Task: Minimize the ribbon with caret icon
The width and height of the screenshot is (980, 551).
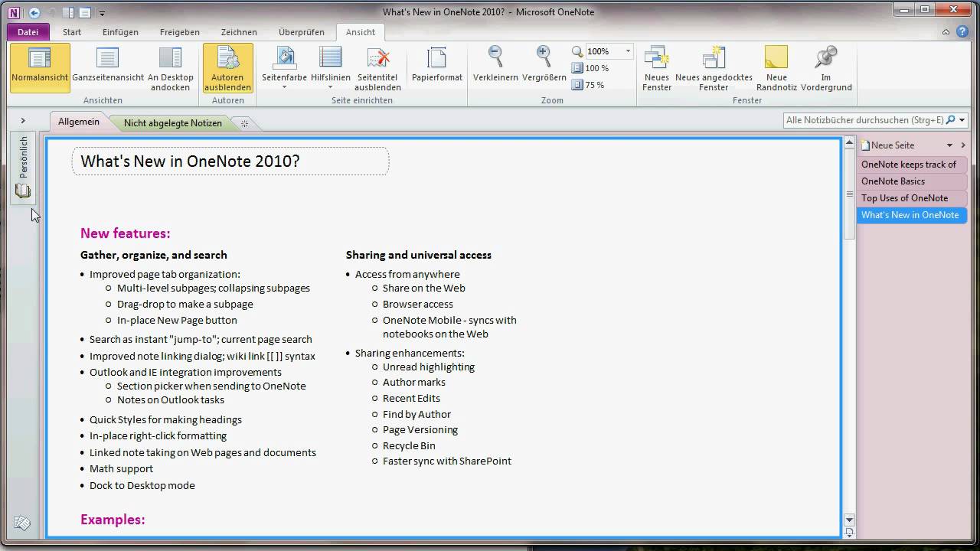Action: pyautogui.click(x=947, y=32)
